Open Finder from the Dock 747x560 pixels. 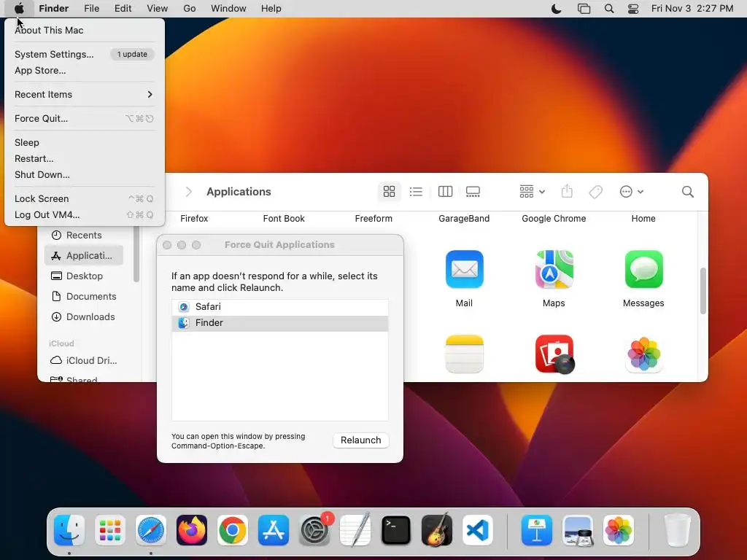(x=69, y=530)
